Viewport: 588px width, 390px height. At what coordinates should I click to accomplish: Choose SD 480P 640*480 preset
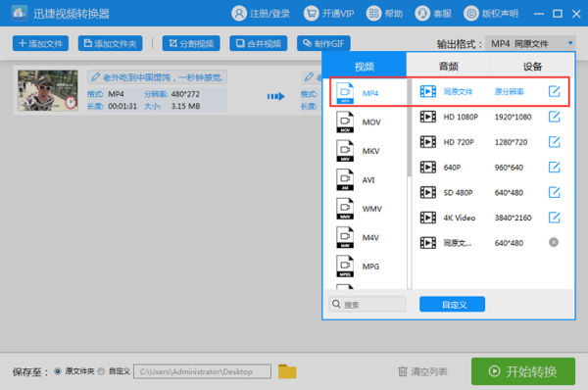tap(491, 192)
